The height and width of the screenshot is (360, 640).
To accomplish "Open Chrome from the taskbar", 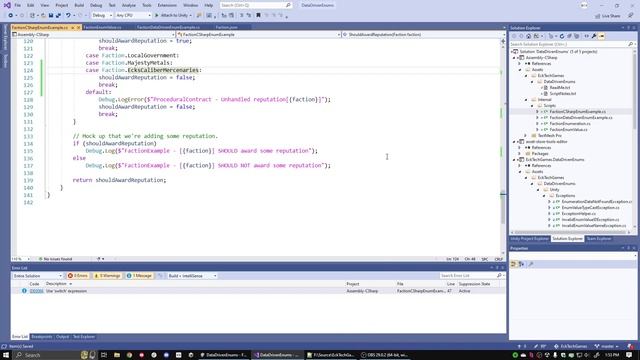I will [129, 355].
